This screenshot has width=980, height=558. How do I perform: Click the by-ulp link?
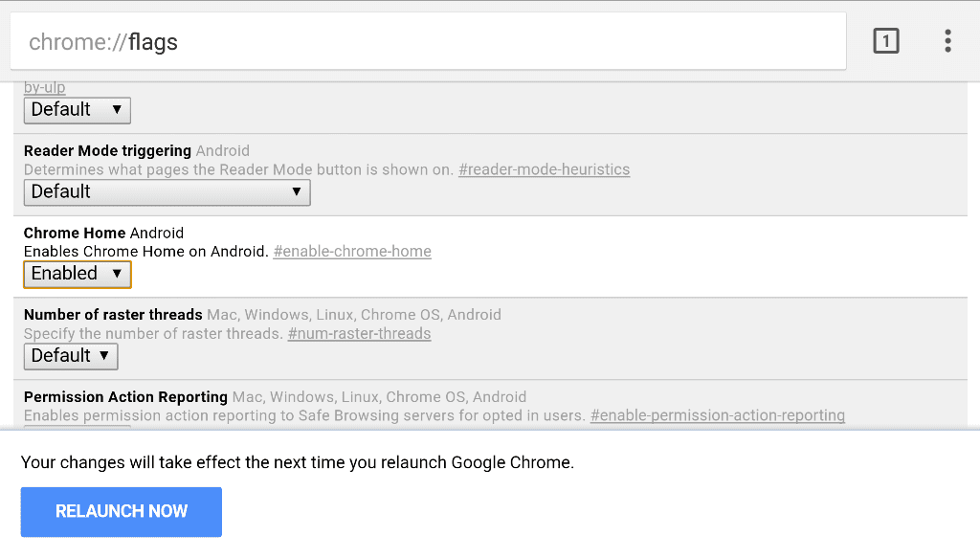coord(44,86)
